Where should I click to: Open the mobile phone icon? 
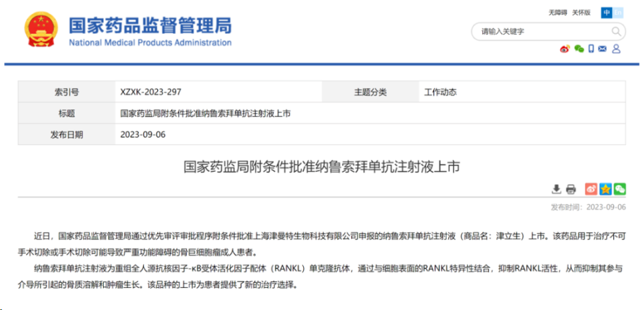point(591,49)
